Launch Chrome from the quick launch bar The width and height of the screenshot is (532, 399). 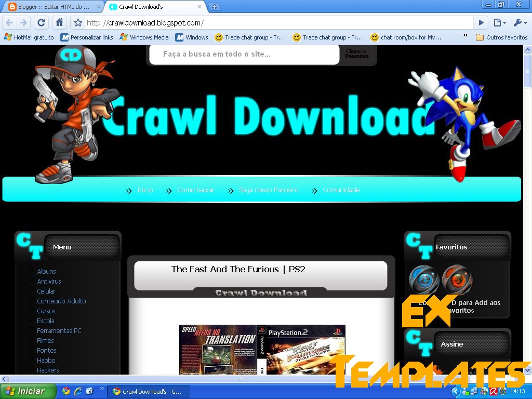[x=66, y=391]
